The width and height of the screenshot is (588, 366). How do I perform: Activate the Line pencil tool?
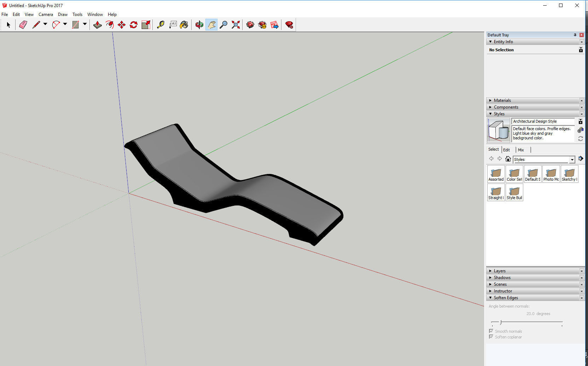click(x=36, y=25)
